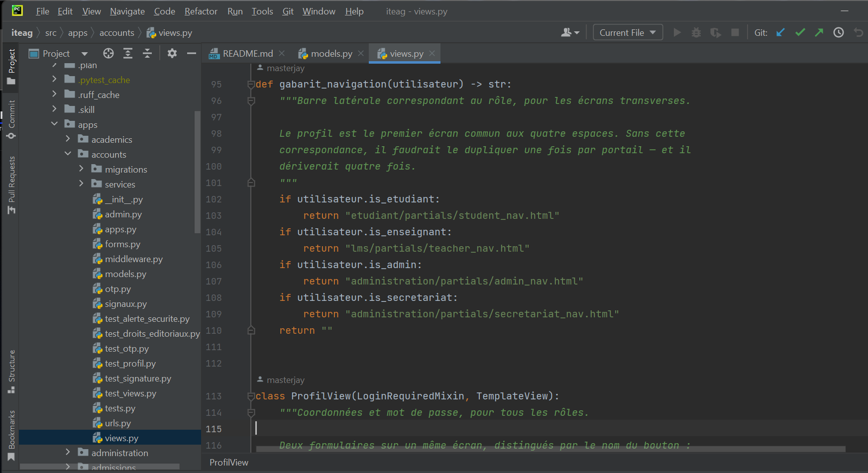
Task: Click the Debug bug icon
Action: [696, 32]
